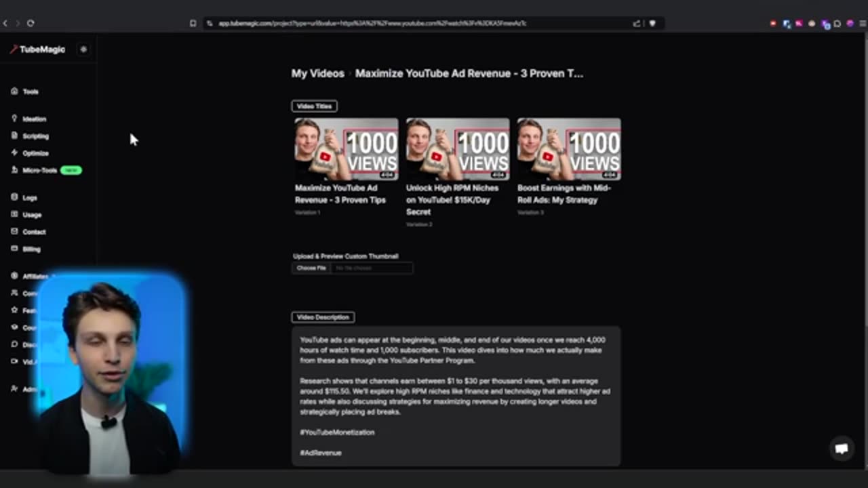Image resolution: width=868 pixels, height=488 pixels.
Task: Click the TubeMagic logo in sidebar
Action: pyautogui.click(x=37, y=49)
